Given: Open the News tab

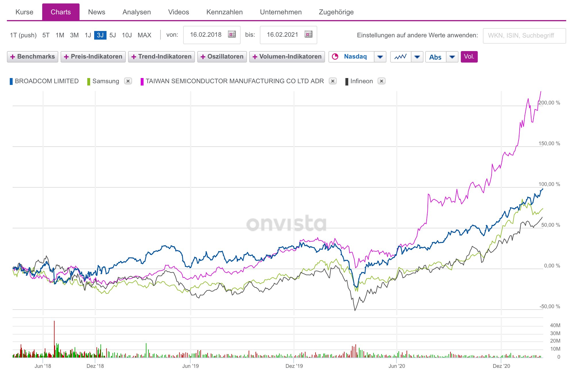Looking at the screenshot, I should pyautogui.click(x=96, y=12).
